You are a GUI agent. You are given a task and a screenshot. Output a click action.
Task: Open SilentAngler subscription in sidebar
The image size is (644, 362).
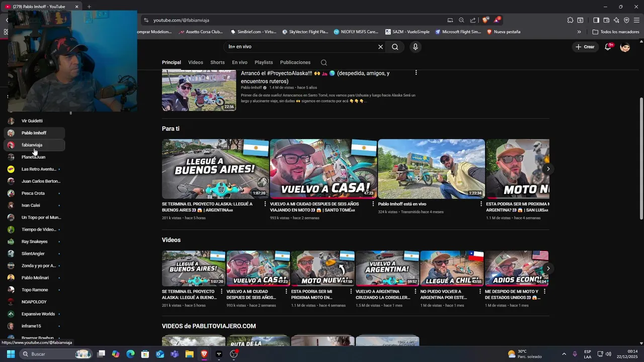[34, 253]
